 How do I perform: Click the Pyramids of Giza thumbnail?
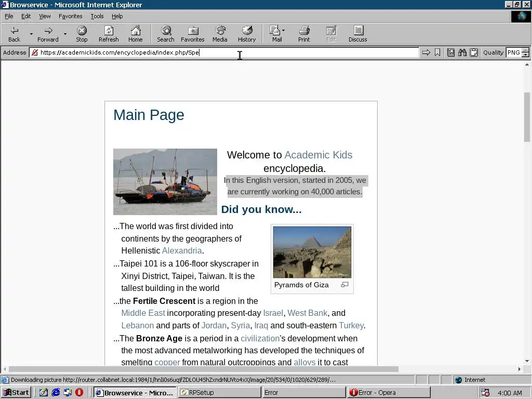[312, 252]
